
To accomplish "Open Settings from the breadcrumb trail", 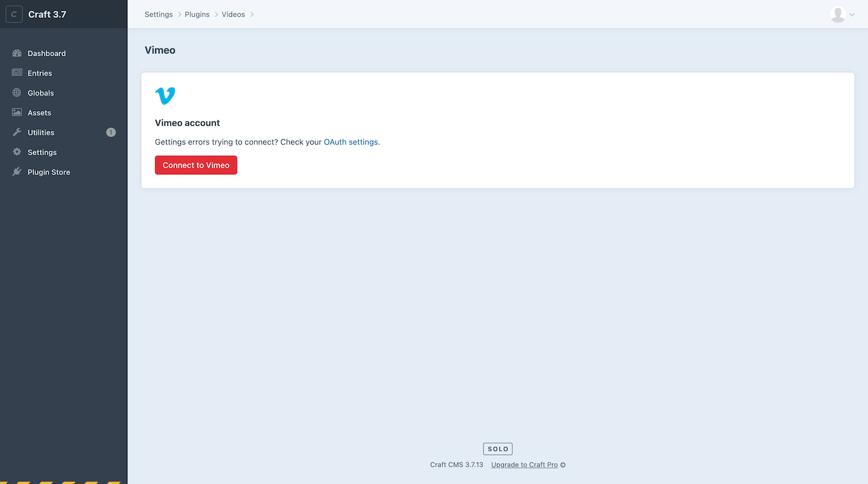I will [x=159, y=14].
